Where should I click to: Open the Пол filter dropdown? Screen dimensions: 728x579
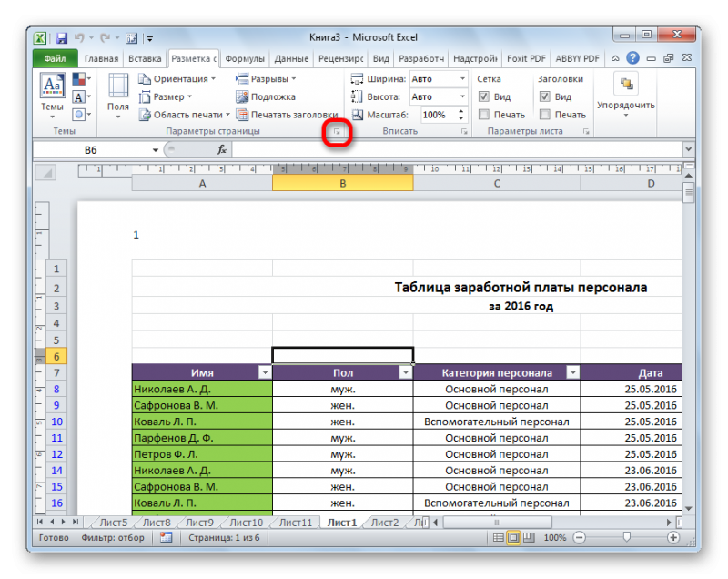(x=405, y=373)
